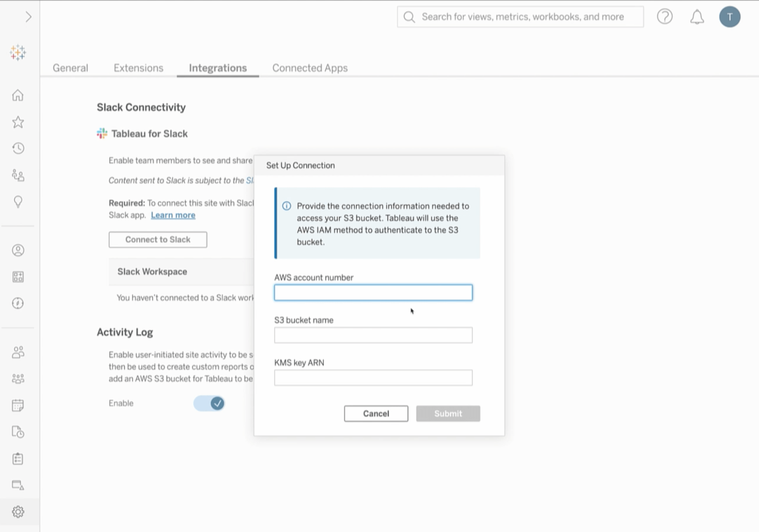Click the Home icon in sidebar
The width and height of the screenshot is (759, 532).
[x=18, y=95]
